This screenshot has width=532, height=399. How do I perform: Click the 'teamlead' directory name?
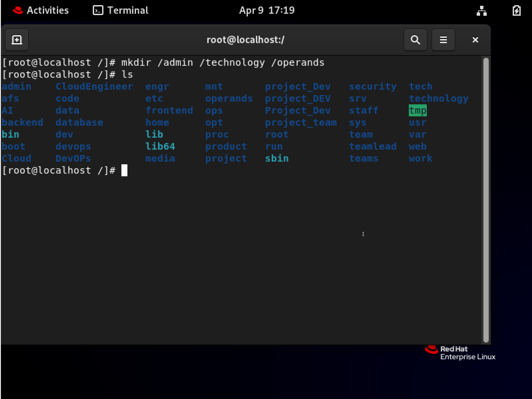coord(373,147)
